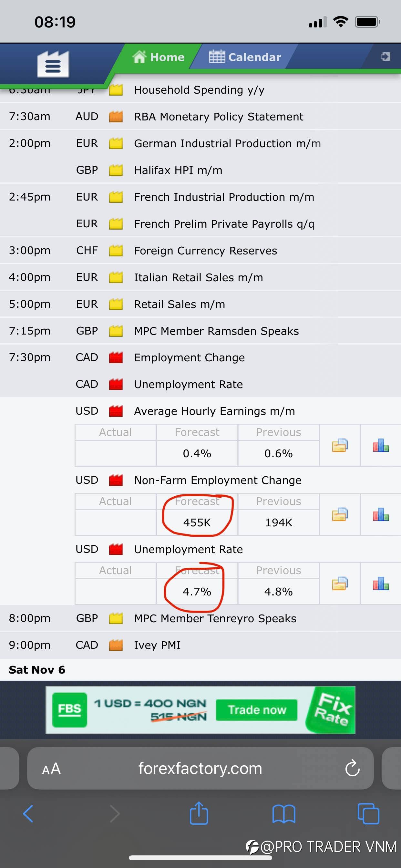This screenshot has width=401, height=868.
Task: Open detail folder for Non-Farm Employment Change
Action: click(x=339, y=514)
